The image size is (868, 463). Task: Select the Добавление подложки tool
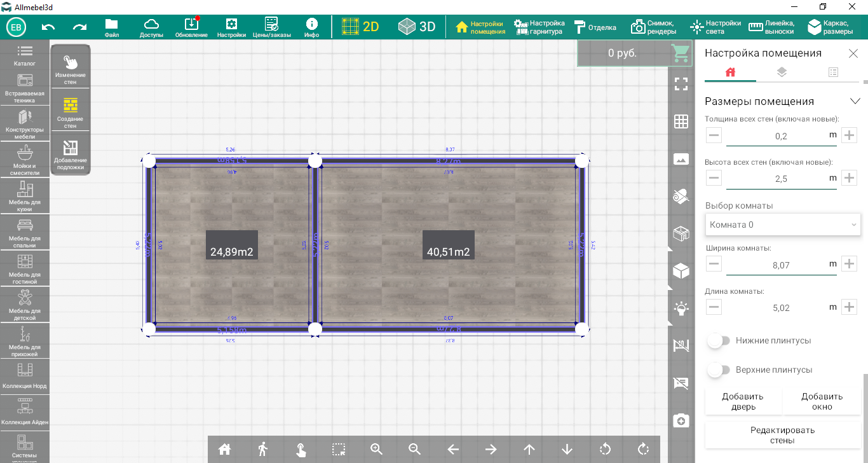coord(71,155)
